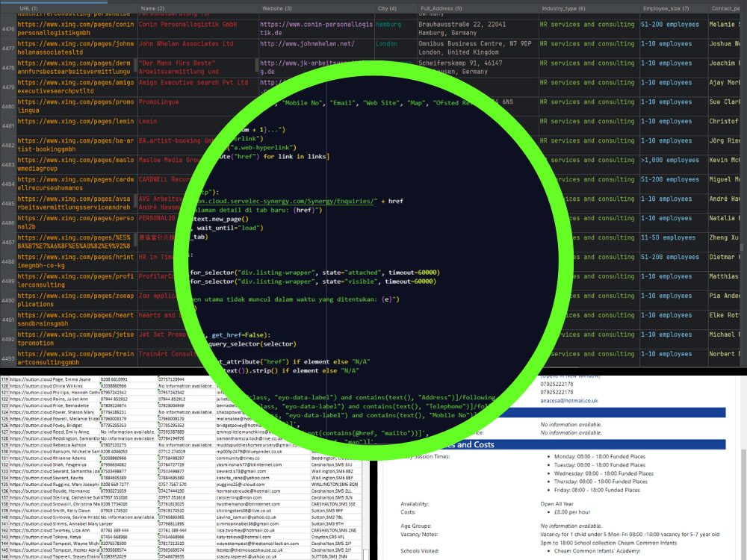Open the xing.com/pages/trainartconsultinggmbh URL
747x560 pixels.
(75, 358)
